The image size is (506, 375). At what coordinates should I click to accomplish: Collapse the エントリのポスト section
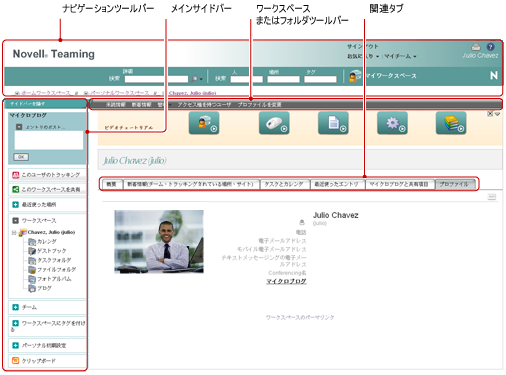[x=19, y=127]
